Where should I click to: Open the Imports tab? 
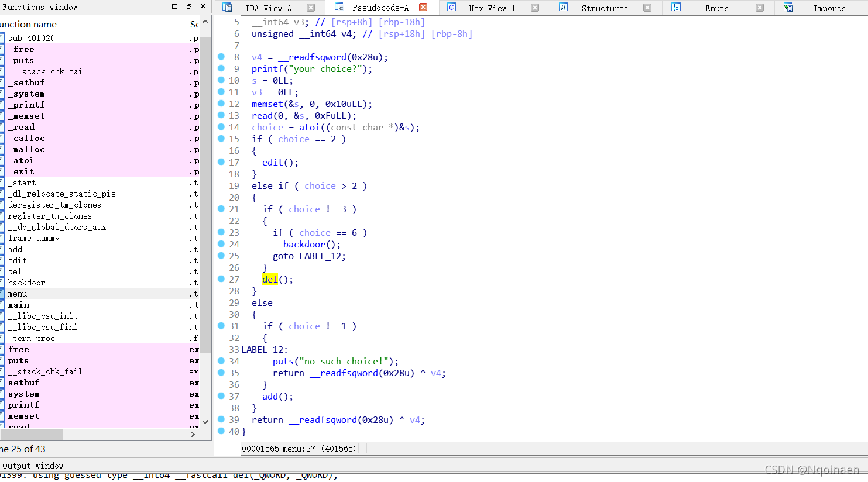[829, 8]
